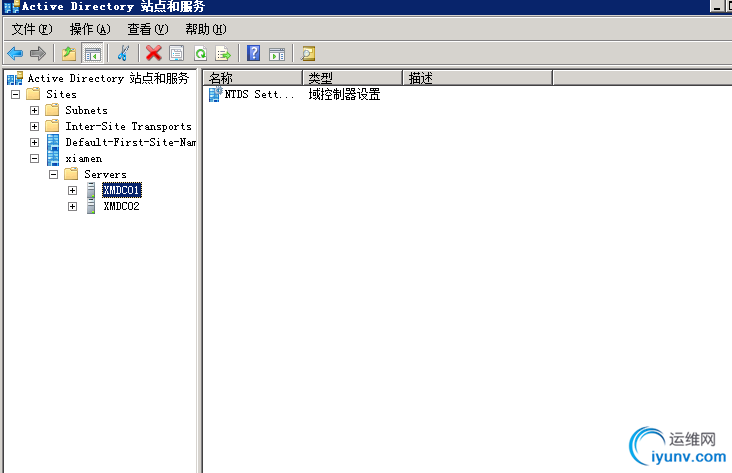Click the NTDS Settings item icon
Viewport: 732px width, 473px height.
point(215,94)
